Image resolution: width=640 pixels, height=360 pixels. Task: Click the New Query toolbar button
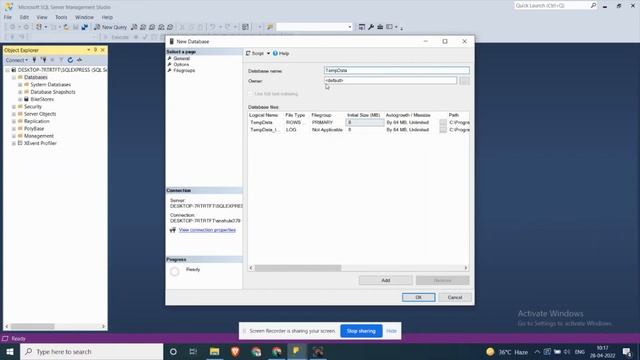pyautogui.click(x=110, y=27)
